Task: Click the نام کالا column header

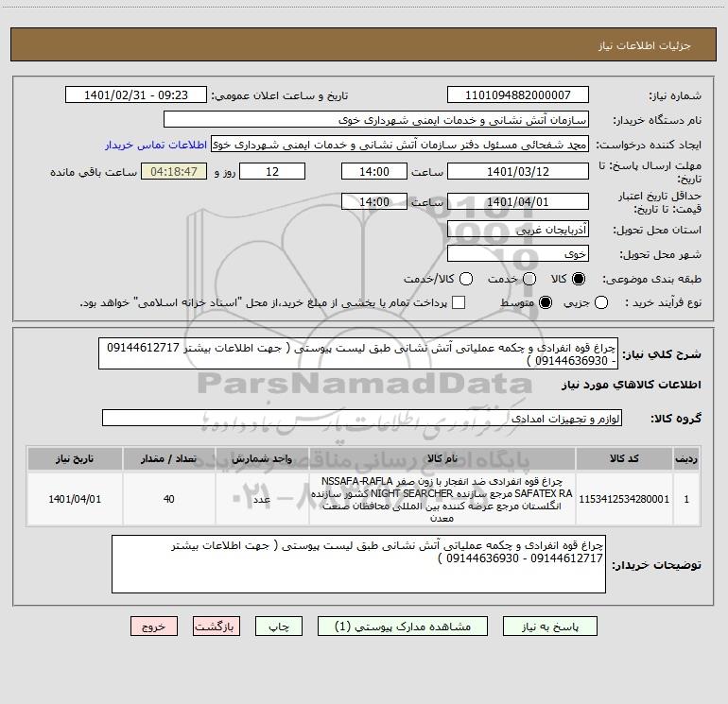Action: [442, 458]
